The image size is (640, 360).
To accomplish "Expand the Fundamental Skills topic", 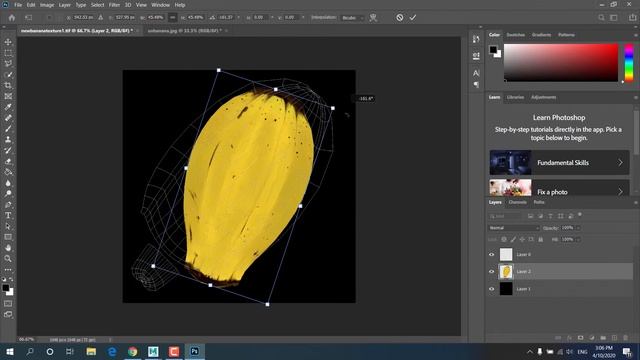I will (559, 162).
